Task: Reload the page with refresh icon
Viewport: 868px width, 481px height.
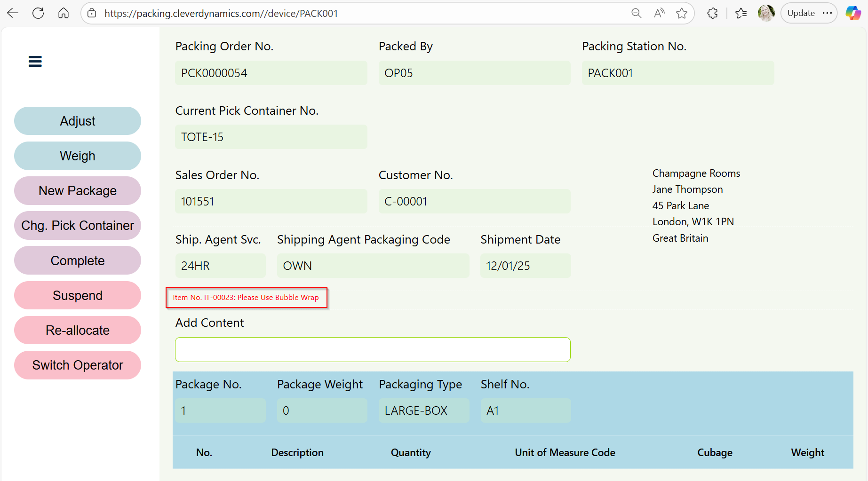Action: pos(38,13)
